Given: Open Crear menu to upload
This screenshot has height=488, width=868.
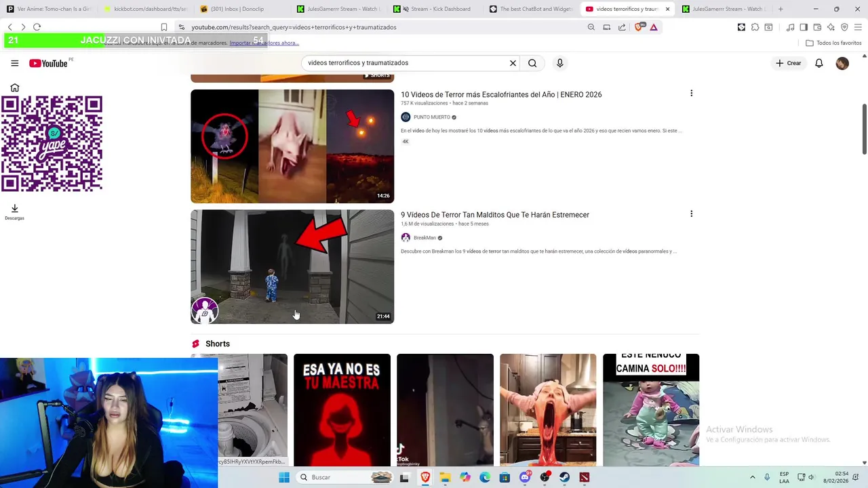Looking at the screenshot, I should point(789,63).
